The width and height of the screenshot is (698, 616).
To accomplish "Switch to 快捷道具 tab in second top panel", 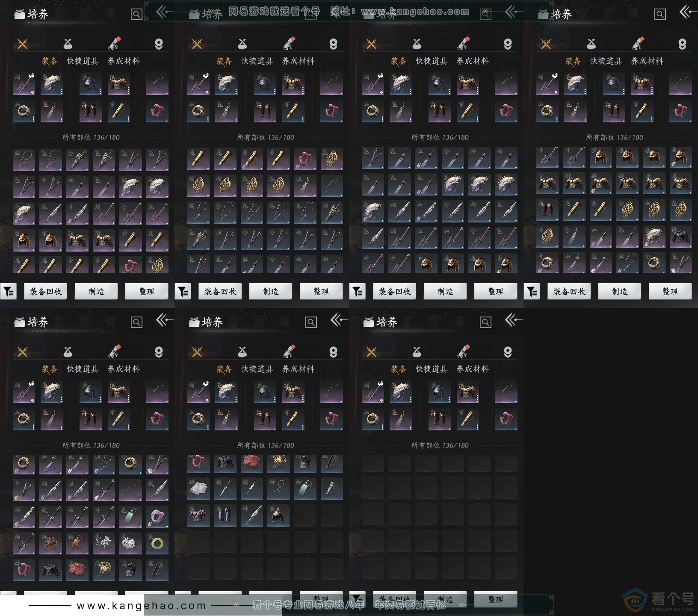I will pyautogui.click(x=257, y=61).
